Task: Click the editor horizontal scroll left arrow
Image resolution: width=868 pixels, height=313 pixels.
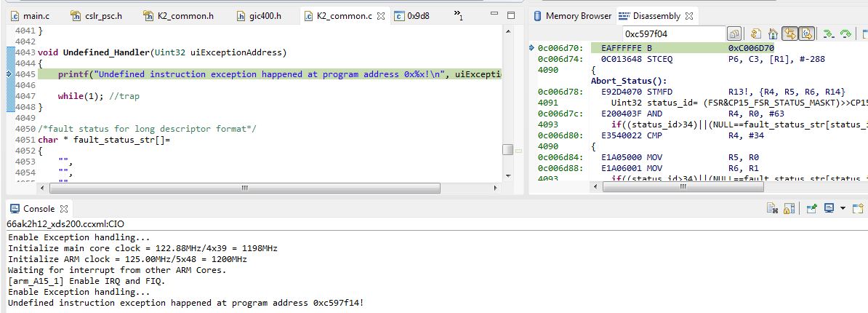Action: coord(42,189)
